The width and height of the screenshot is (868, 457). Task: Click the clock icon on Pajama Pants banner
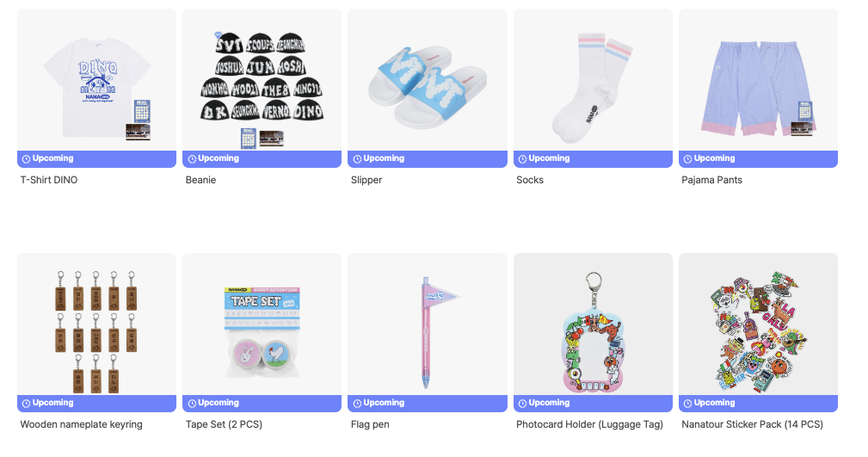pos(687,159)
